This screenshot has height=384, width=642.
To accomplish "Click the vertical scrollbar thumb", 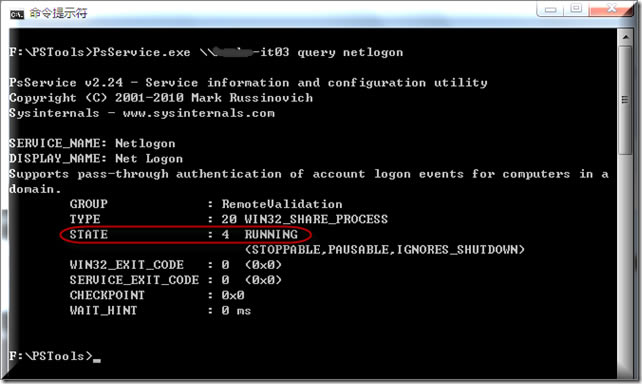I will [625, 100].
